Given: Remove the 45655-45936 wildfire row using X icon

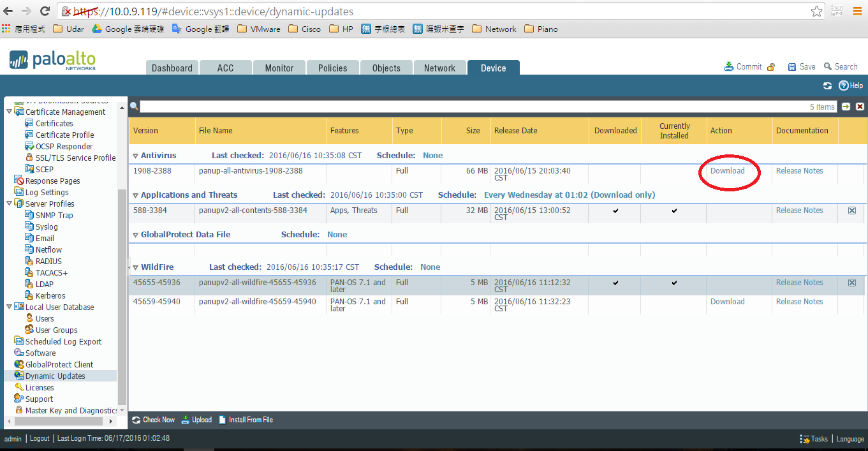Looking at the screenshot, I should pos(852,283).
